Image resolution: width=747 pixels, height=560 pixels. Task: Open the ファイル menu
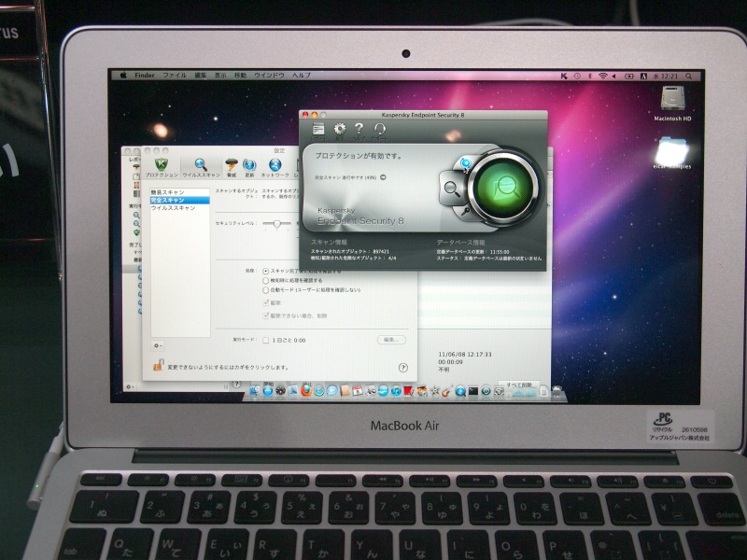tap(175, 76)
